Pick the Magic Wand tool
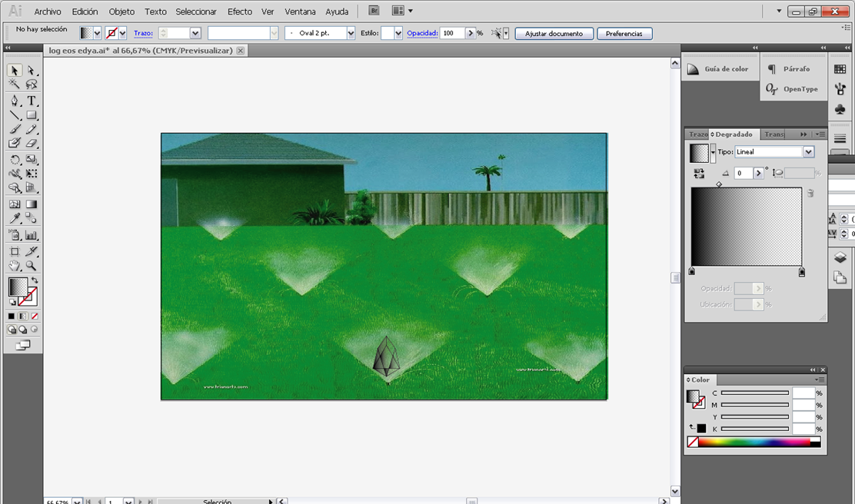The width and height of the screenshot is (855, 504). tap(15, 85)
